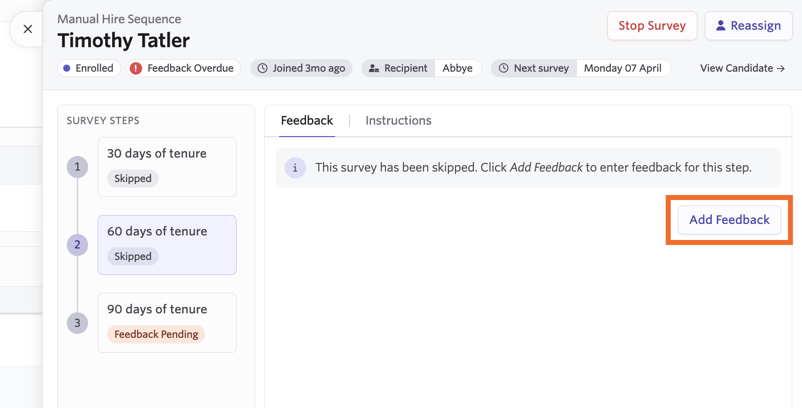
Task: Select the 30 days of tenure step
Action: (167, 167)
